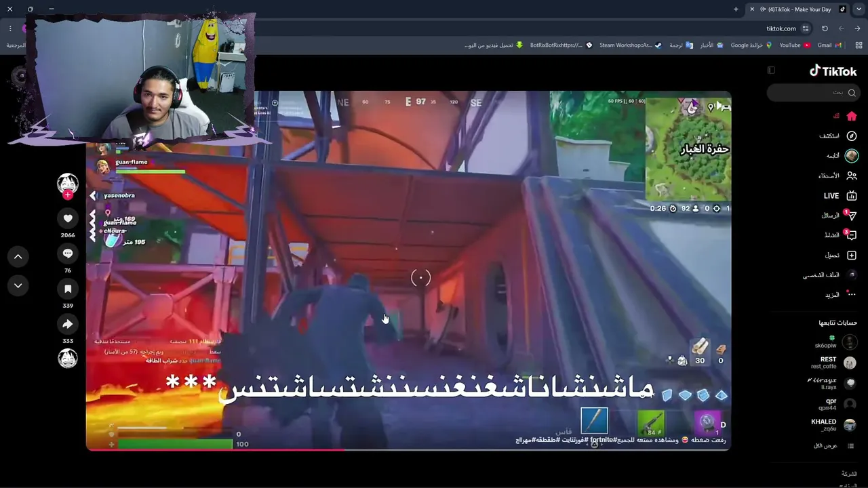Seek using the video progress bar
This screenshot has width=868, height=488.
[x=408, y=449]
